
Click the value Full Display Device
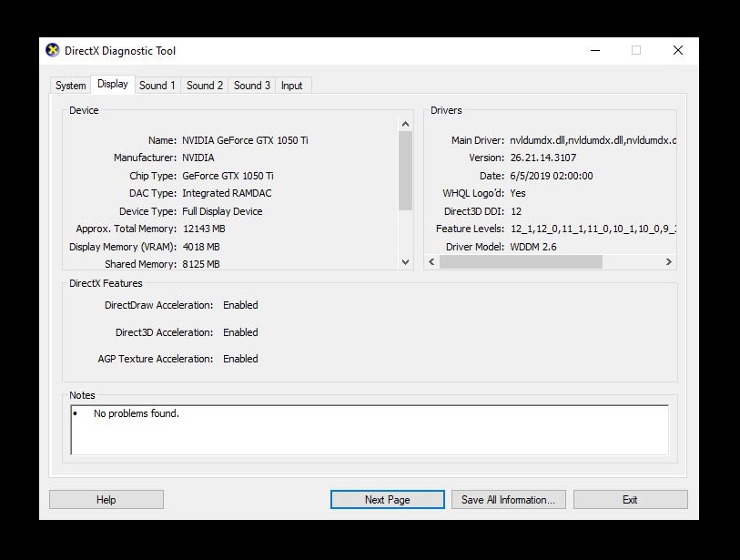pyautogui.click(x=222, y=211)
